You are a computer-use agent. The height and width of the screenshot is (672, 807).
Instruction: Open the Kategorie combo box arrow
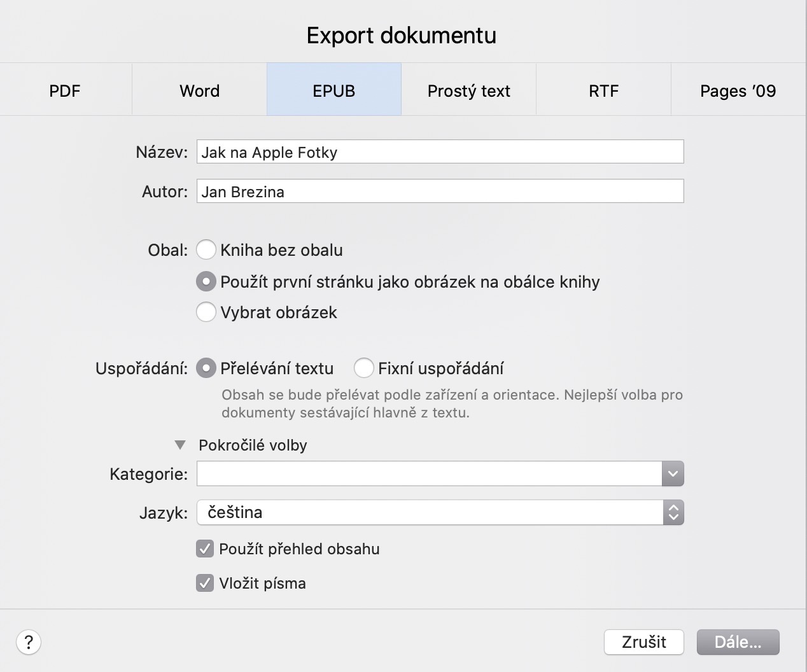tap(673, 474)
